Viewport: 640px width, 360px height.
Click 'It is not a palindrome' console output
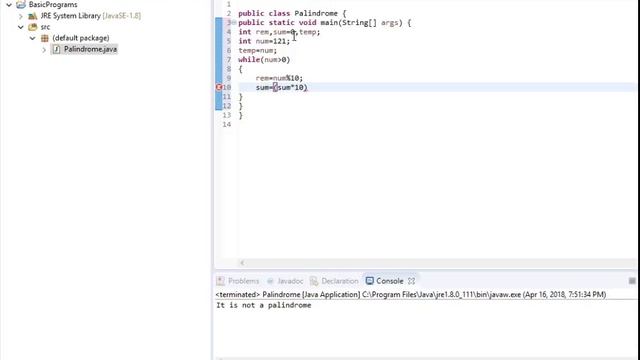(x=264, y=305)
